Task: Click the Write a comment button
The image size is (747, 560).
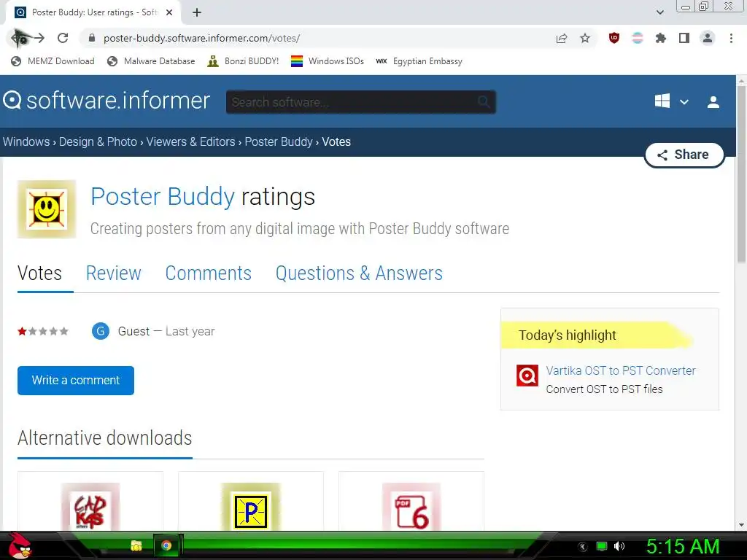Action: (x=76, y=381)
